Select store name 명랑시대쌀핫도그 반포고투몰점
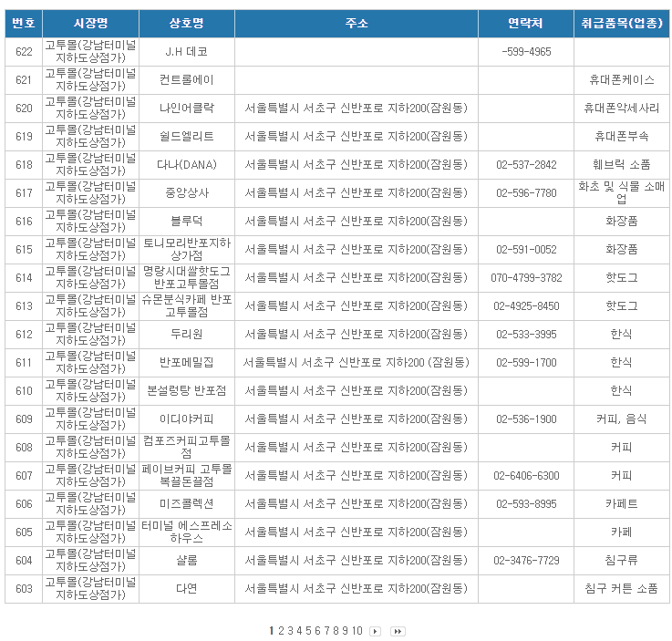The image size is (672, 641). (x=186, y=278)
